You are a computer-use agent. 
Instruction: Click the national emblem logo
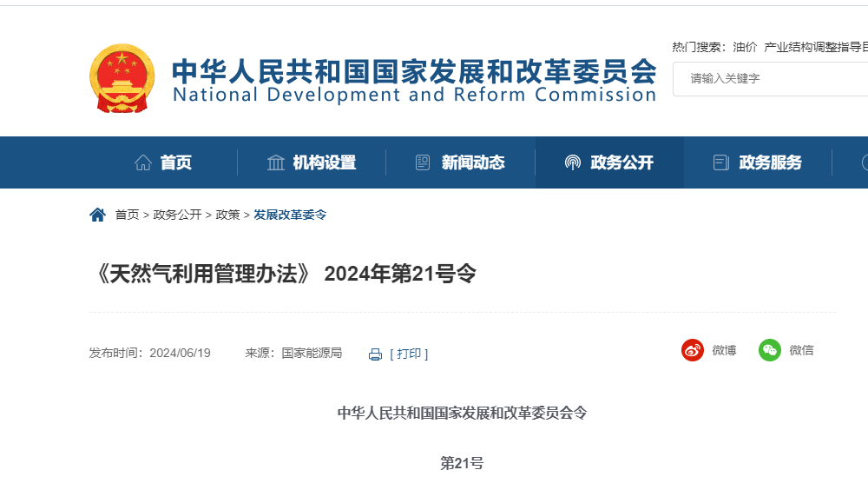pos(122,79)
